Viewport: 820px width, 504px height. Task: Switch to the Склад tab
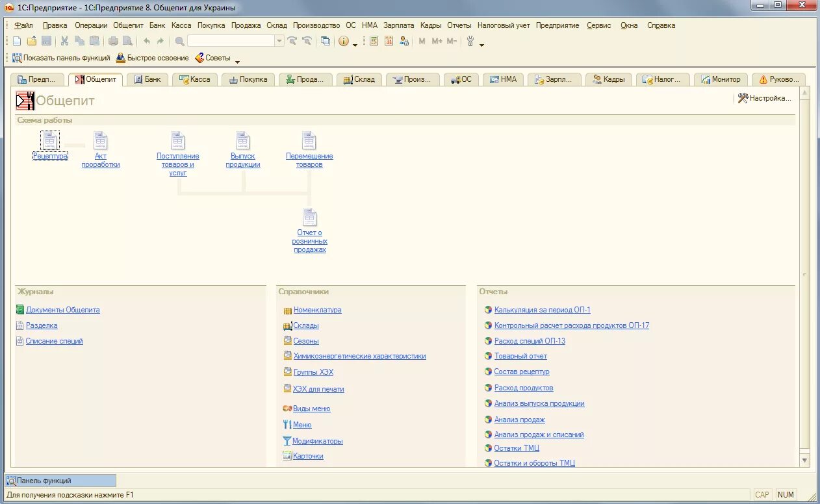pos(359,79)
